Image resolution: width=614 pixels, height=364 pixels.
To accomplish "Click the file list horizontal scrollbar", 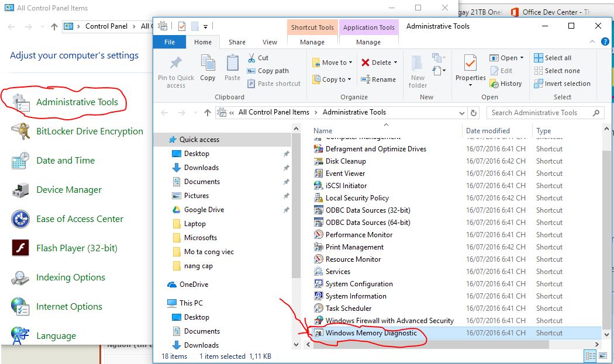I will [x=430, y=345].
